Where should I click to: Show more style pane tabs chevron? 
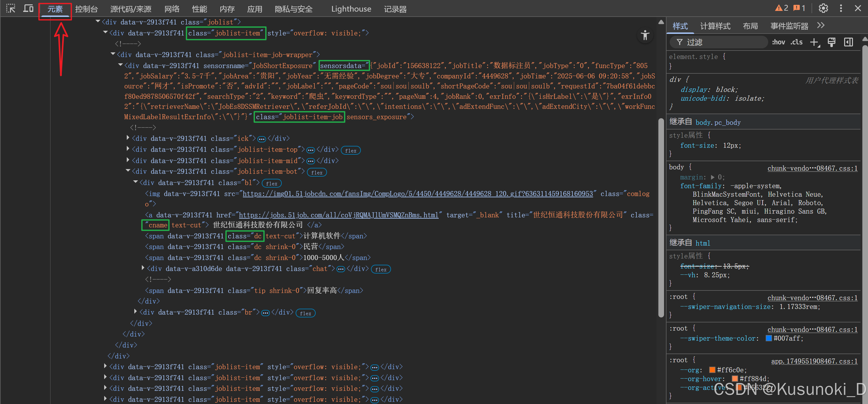pyautogui.click(x=821, y=26)
